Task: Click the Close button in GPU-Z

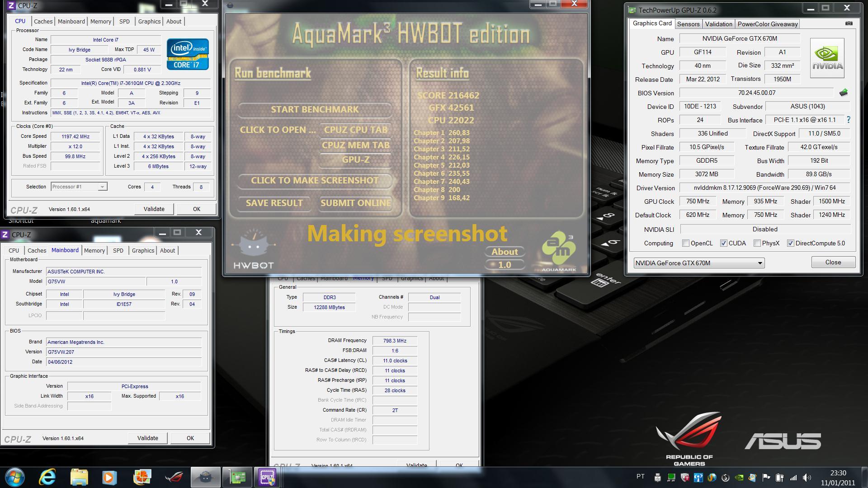Action: click(833, 262)
